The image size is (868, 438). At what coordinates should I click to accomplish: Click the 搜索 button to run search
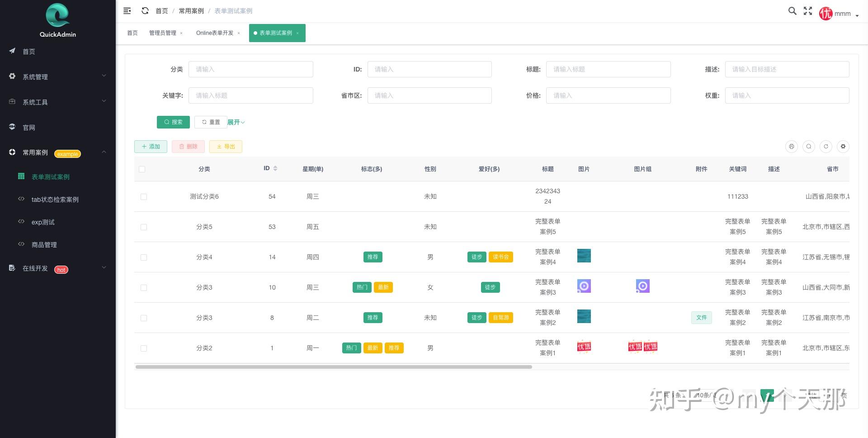pos(173,122)
